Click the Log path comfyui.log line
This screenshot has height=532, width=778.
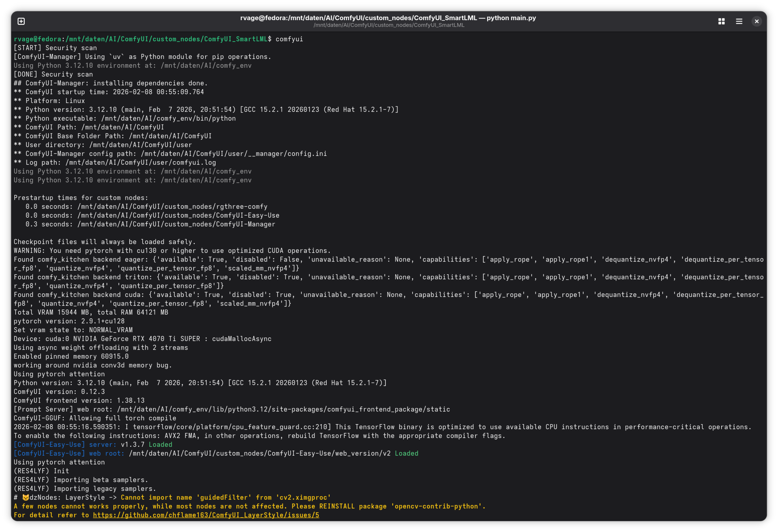click(x=115, y=163)
